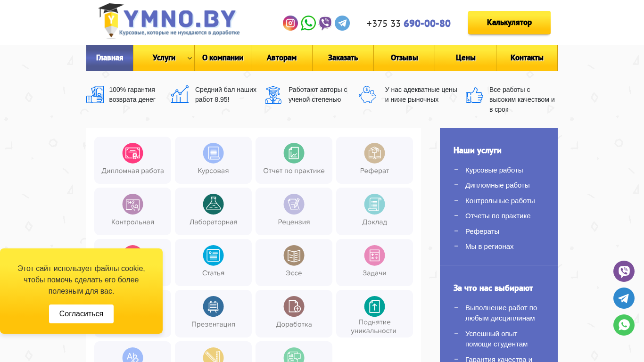Select the Доработка service icon
The image size is (644, 362).
(x=294, y=306)
